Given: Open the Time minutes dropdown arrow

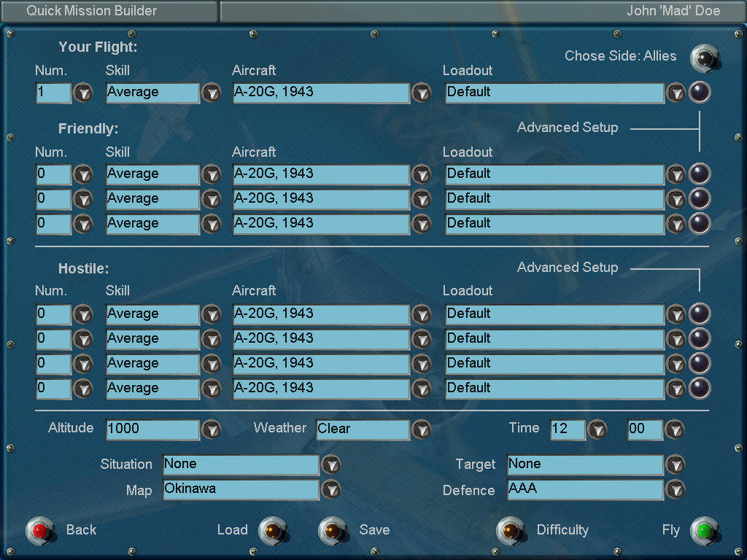Looking at the screenshot, I should [675, 430].
